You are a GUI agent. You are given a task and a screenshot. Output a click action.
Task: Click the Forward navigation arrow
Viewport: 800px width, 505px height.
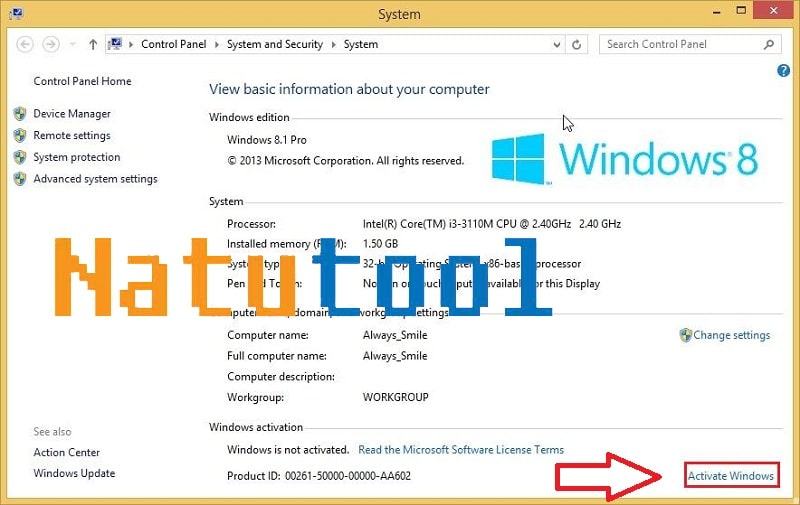[x=51, y=44]
